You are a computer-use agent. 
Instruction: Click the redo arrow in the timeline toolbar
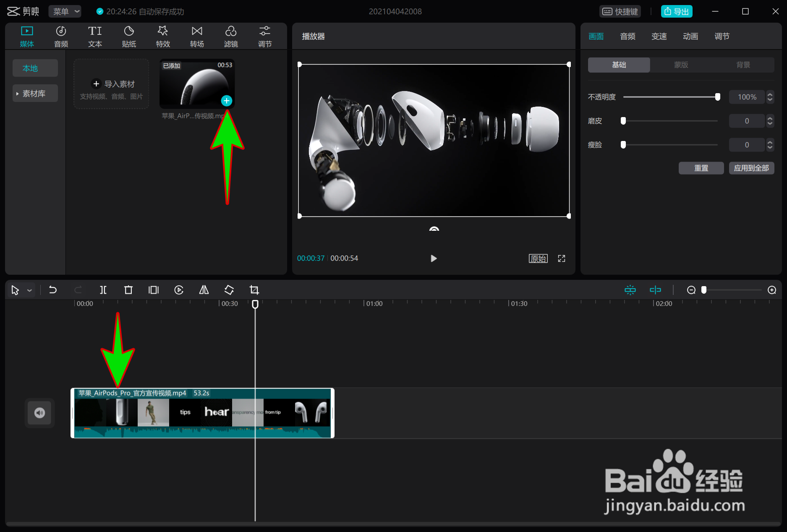tap(78, 290)
